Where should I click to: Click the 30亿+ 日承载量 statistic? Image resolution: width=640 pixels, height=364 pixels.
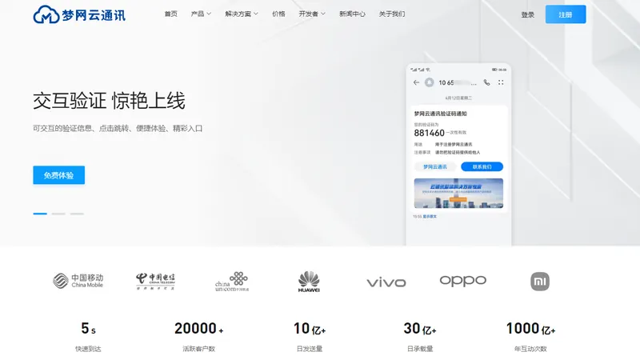(420, 337)
